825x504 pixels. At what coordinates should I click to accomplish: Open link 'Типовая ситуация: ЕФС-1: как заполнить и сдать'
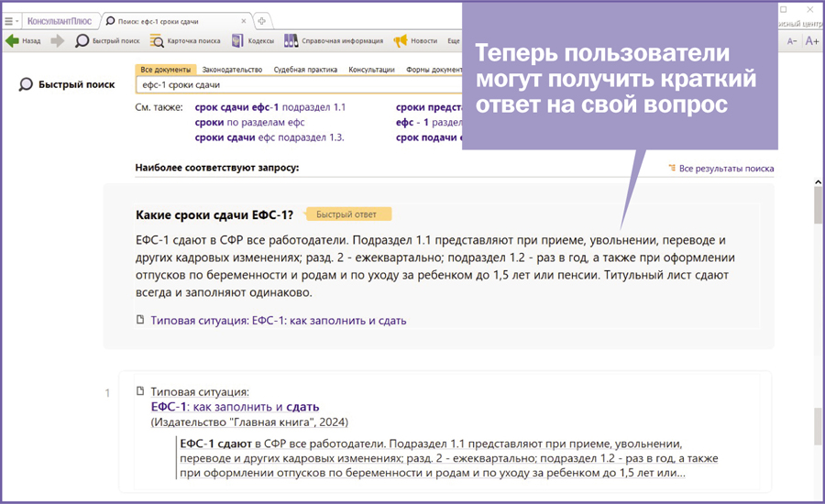[279, 321]
